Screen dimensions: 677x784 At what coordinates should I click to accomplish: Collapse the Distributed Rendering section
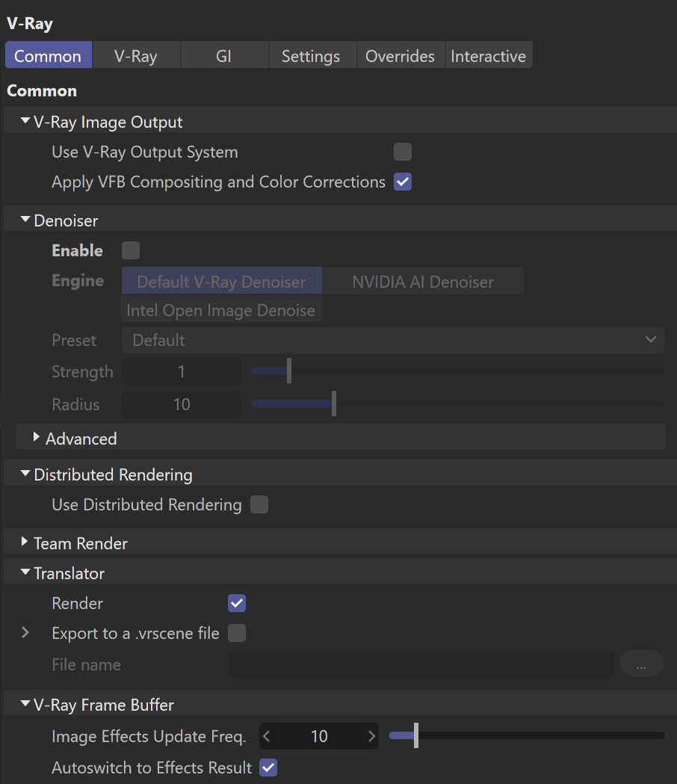(x=25, y=474)
